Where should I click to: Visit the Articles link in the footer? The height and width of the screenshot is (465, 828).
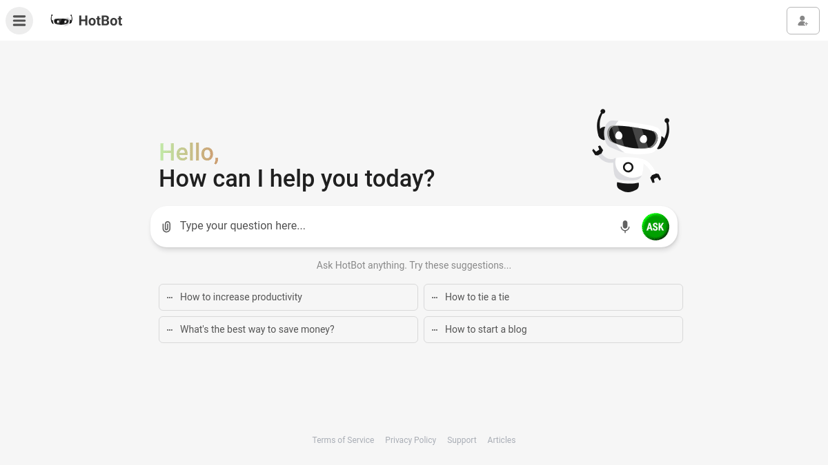pos(501,440)
